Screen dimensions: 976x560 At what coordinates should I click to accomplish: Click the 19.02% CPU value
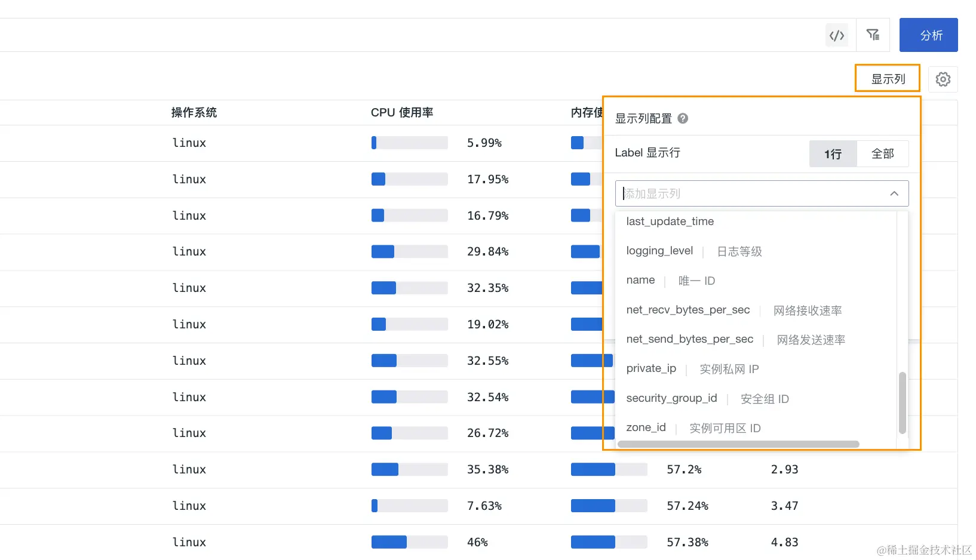pyautogui.click(x=488, y=324)
